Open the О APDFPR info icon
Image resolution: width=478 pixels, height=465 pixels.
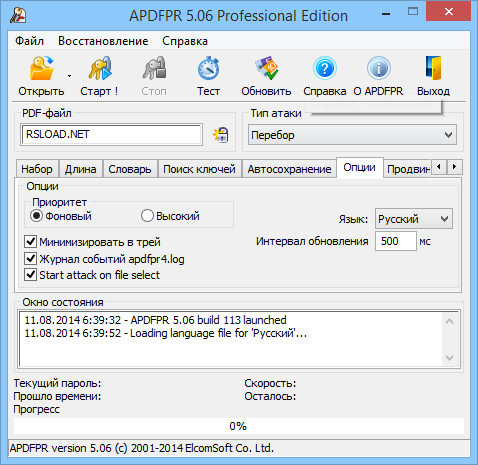pos(378,69)
